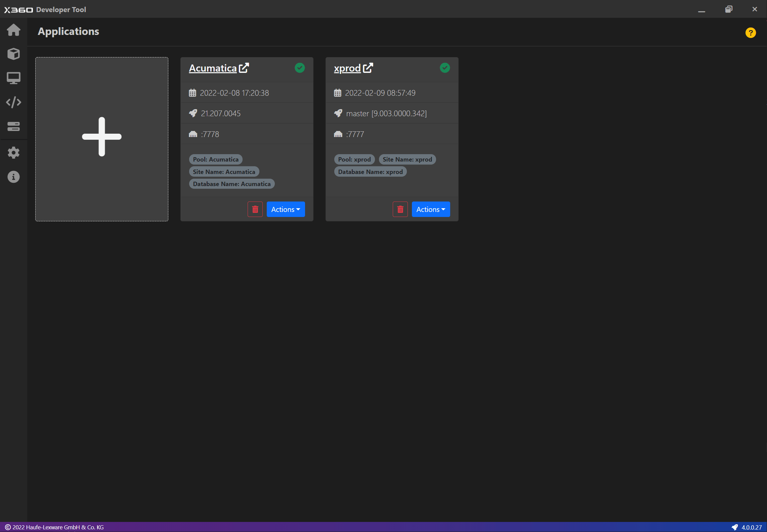Restore down the Developer Tool window
This screenshot has height=532, width=767.
(729, 9)
